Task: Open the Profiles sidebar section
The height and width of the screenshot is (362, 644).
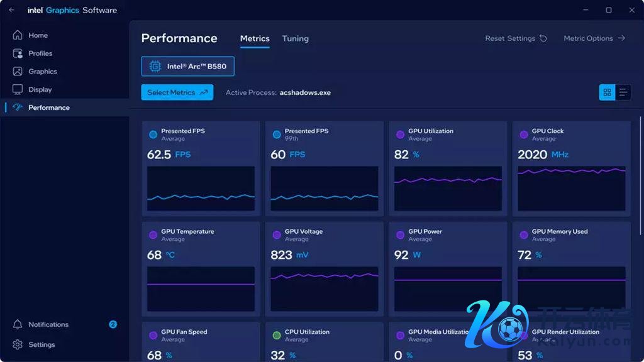Action: (x=40, y=53)
